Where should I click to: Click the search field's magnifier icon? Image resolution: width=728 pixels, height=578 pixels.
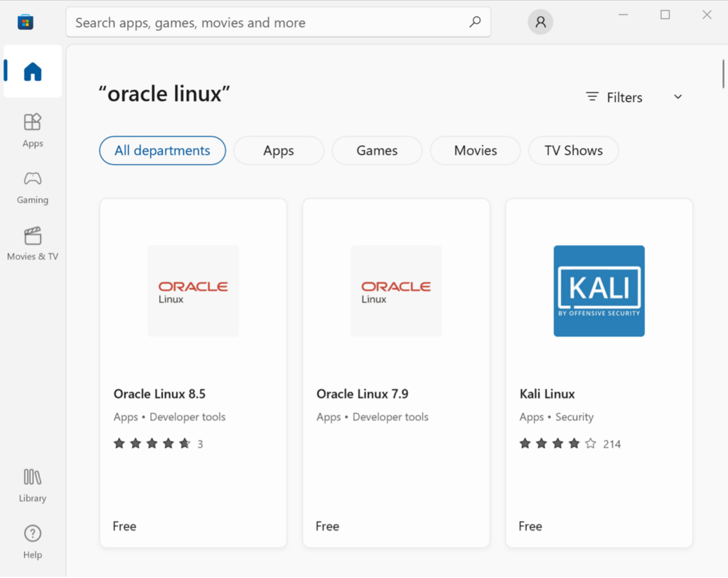[474, 22]
